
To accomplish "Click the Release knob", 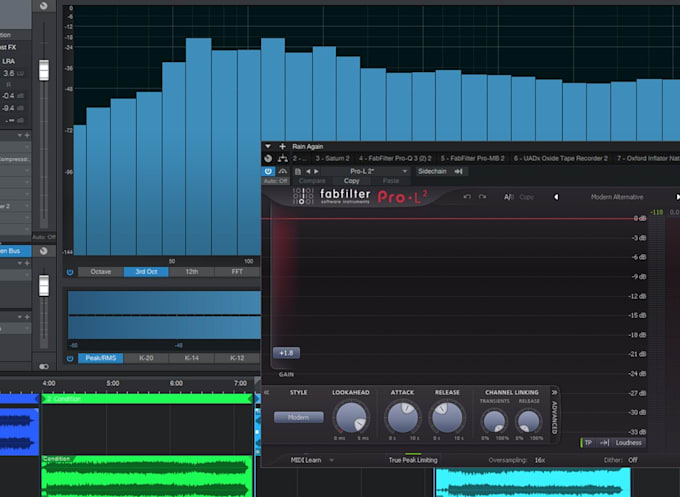I will [x=447, y=417].
